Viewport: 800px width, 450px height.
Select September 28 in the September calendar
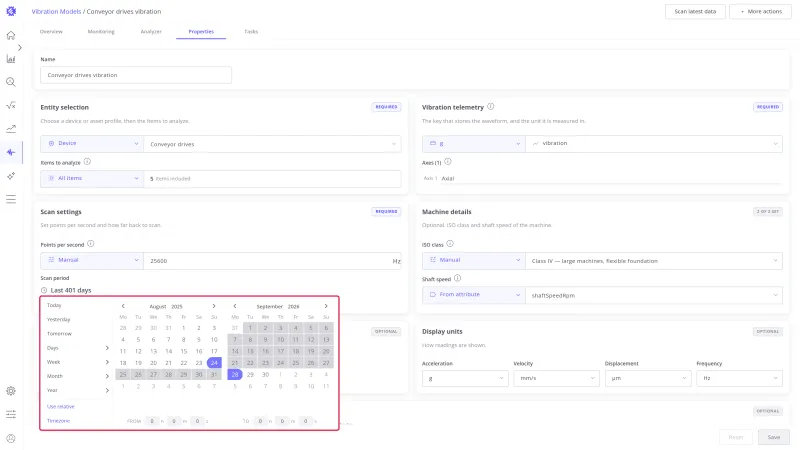(235, 374)
